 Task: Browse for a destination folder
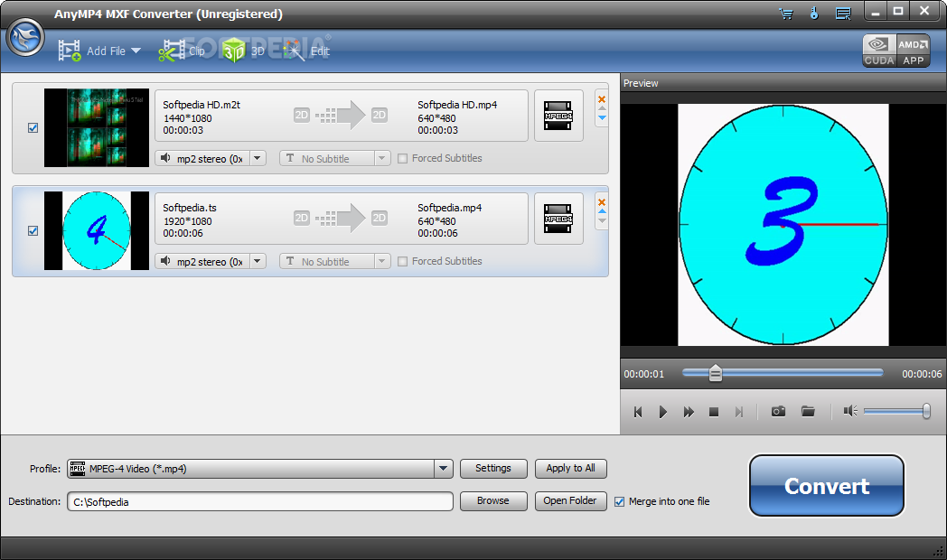click(493, 501)
